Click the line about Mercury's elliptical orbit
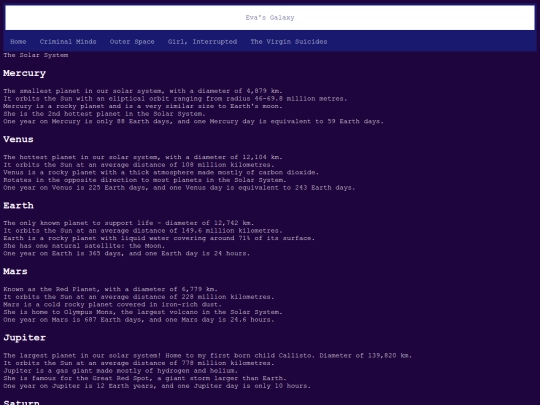The height and width of the screenshot is (405, 540). pyautogui.click(x=175, y=98)
